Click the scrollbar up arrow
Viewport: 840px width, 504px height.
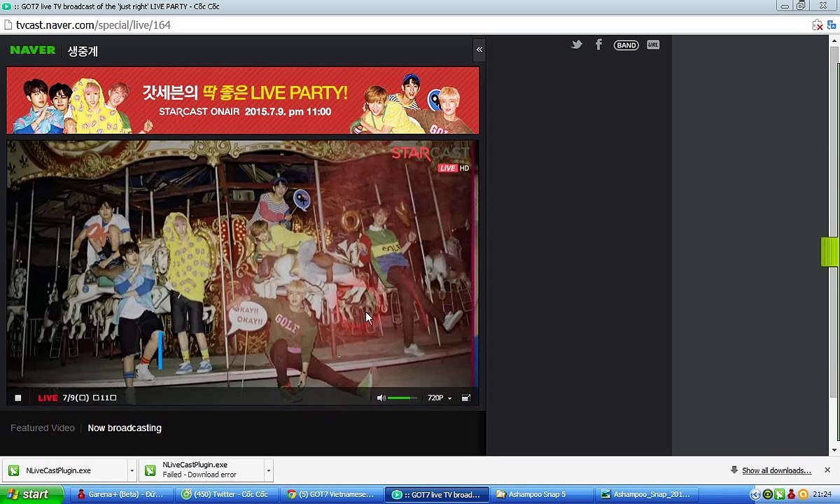(834, 41)
